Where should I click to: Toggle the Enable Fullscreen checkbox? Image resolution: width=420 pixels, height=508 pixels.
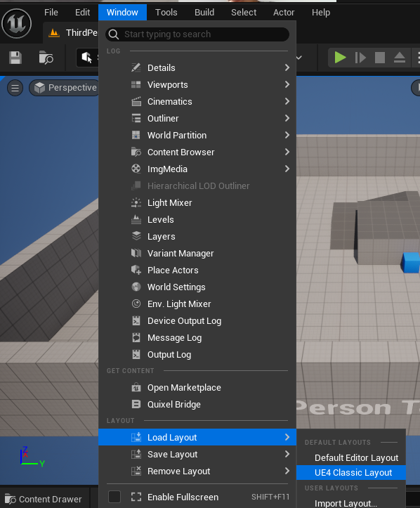pyautogui.click(x=114, y=496)
